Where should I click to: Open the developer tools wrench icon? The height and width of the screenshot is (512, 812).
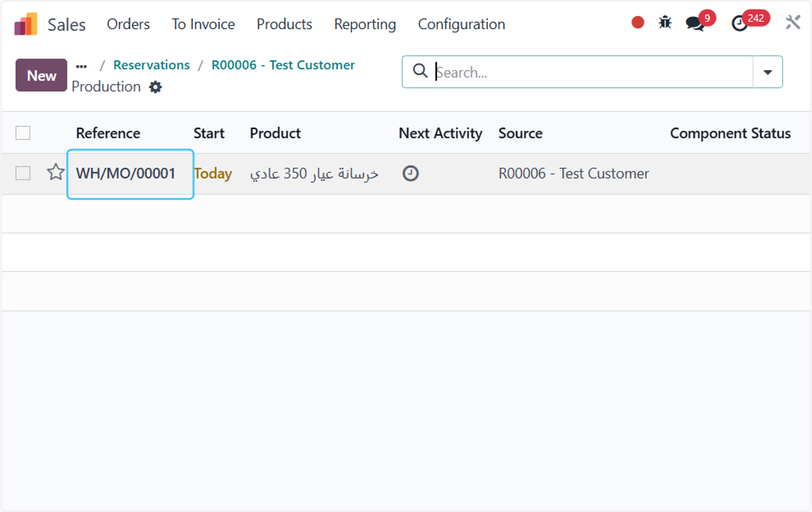tap(792, 22)
